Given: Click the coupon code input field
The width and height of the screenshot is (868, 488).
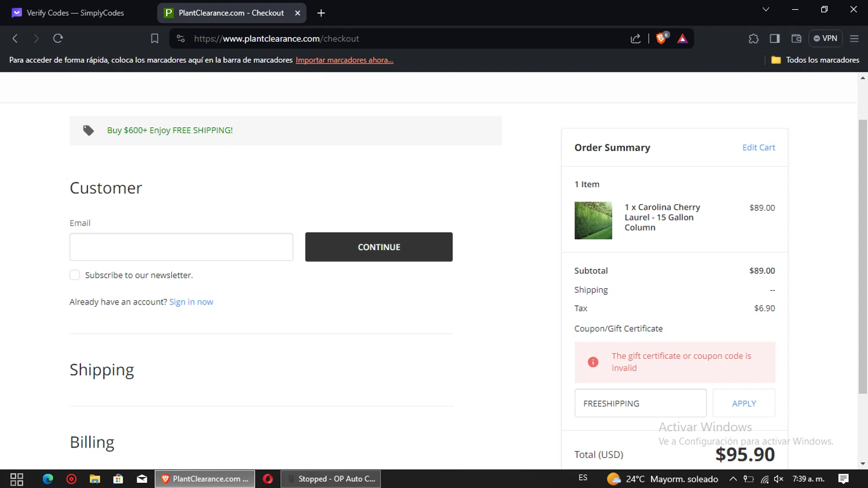Looking at the screenshot, I should point(641,403).
